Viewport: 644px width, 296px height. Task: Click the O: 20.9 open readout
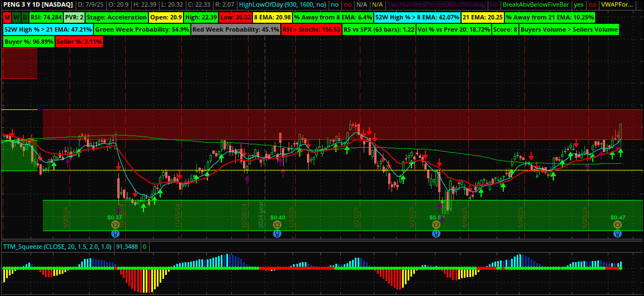click(x=119, y=5)
